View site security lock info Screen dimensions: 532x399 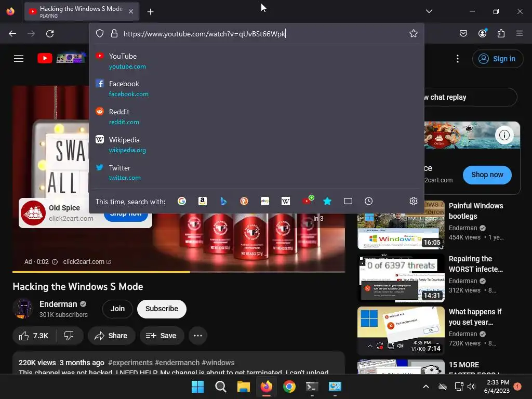114,33
